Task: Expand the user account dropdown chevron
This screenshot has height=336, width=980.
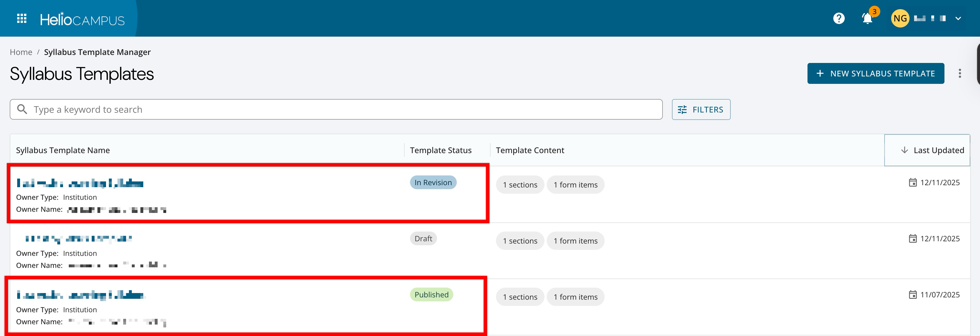Action: (x=958, y=18)
